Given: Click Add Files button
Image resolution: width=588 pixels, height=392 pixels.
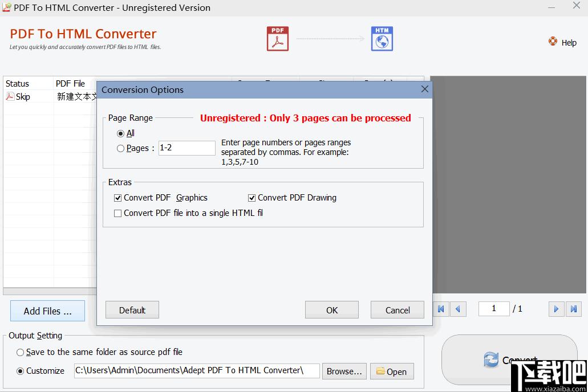Looking at the screenshot, I should pos(48,311).
